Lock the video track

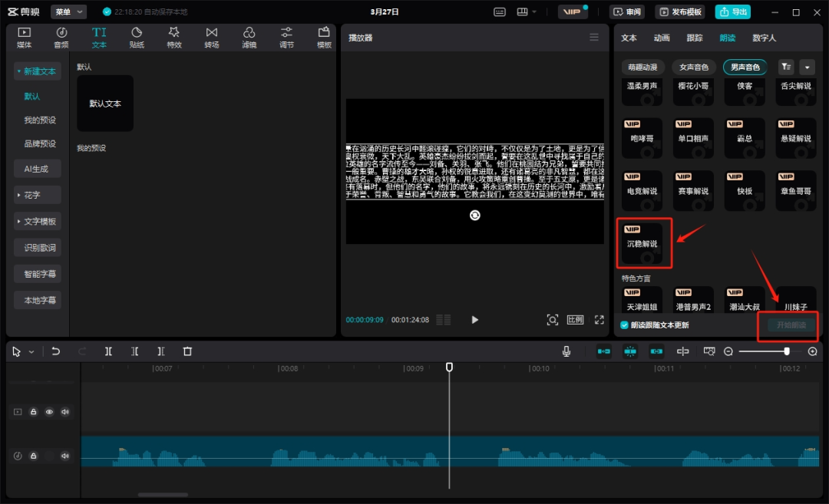pos(33,411)
